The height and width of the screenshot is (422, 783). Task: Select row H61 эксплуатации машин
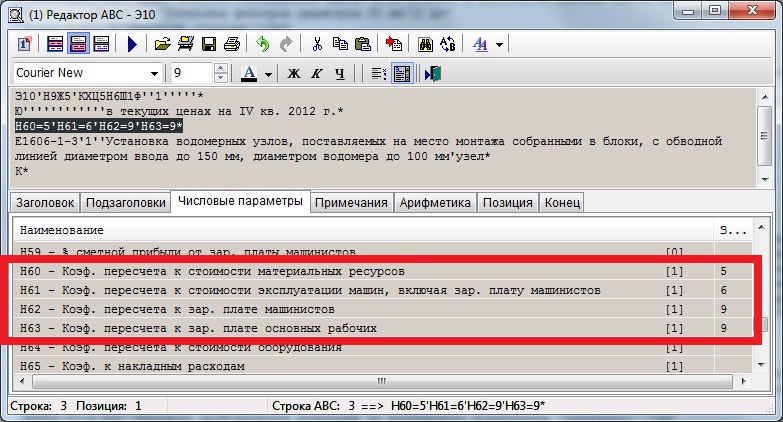point(383,291)
